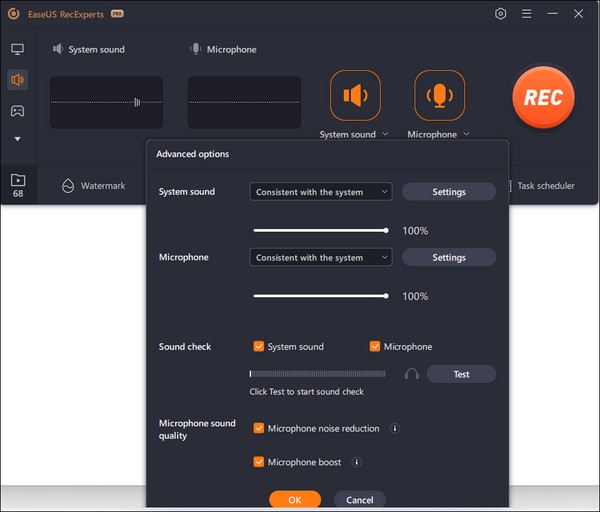Screen dimensions: 600x512
Task: Show info for Microphone noise reduction
Action: coord(395,428)
